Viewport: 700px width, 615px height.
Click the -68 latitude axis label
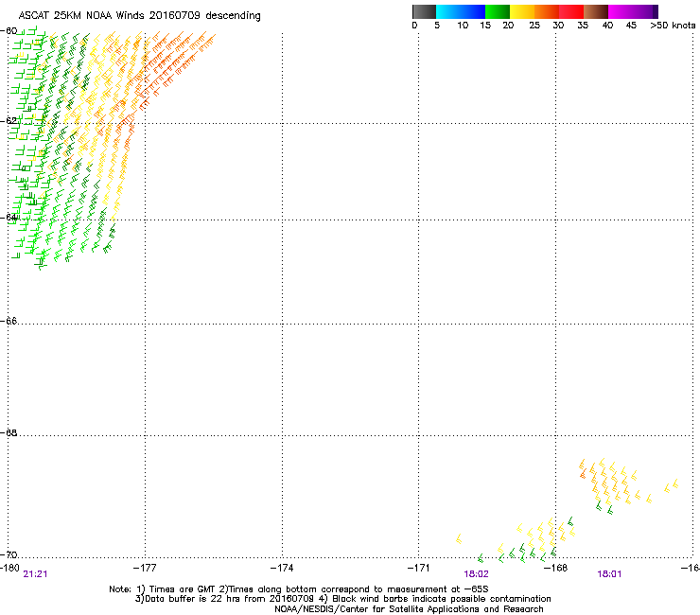pyautogui.click(x=9, y=432)
